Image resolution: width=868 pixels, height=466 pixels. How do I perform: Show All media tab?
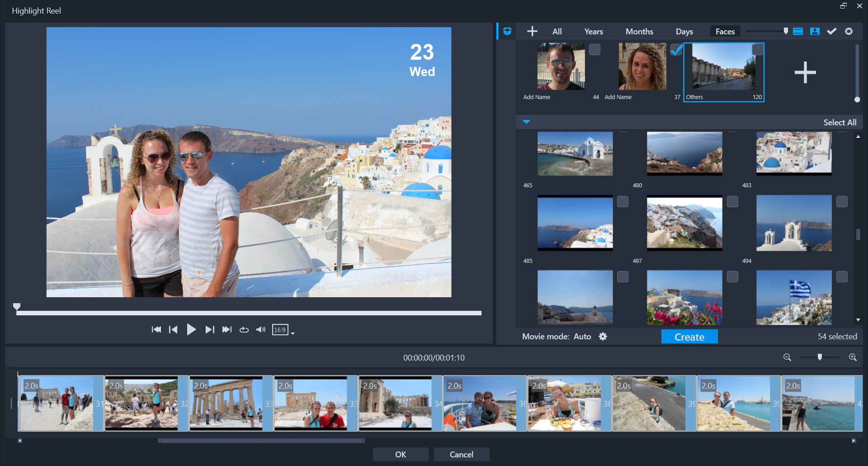pos(557,32)
